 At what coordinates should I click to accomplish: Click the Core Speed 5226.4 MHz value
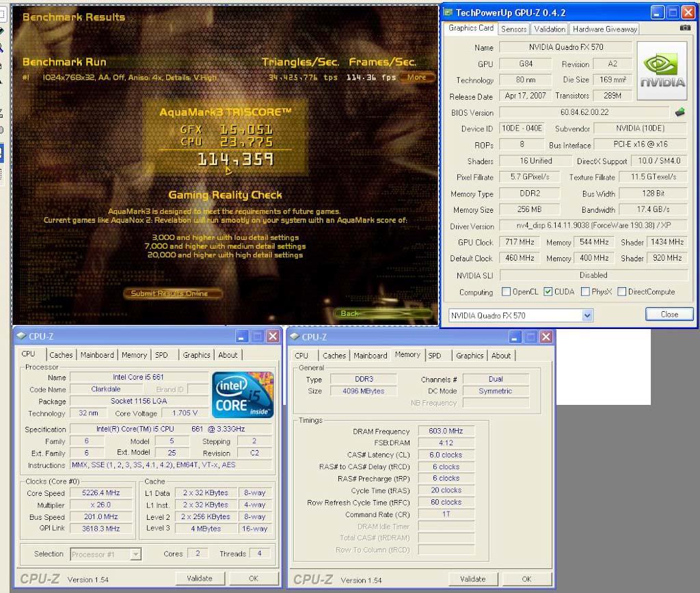coord(101,493)
